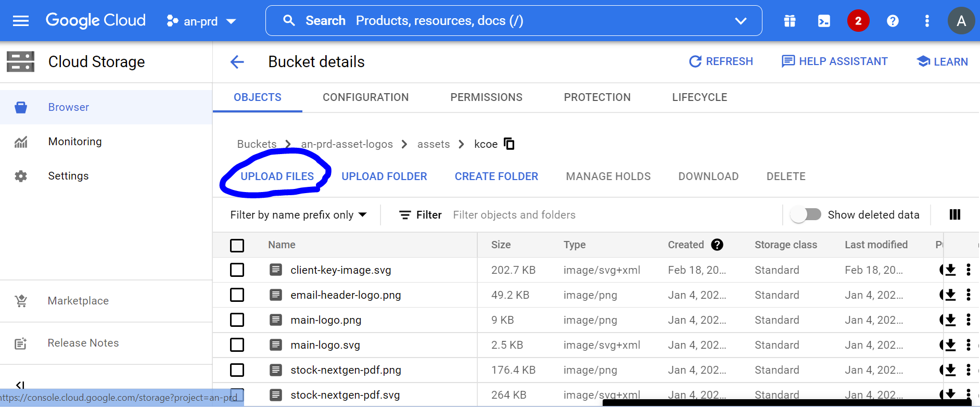Open the Help Assistant

click(x=835, y=61)
